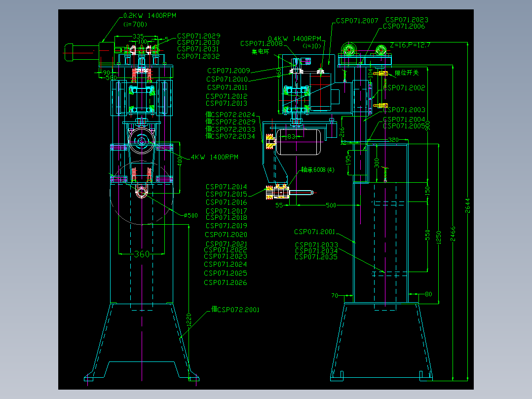Select the CSP071.2026 part label
Image resolution: width=532 pixels, height=399 pixels.
[225, 282]
